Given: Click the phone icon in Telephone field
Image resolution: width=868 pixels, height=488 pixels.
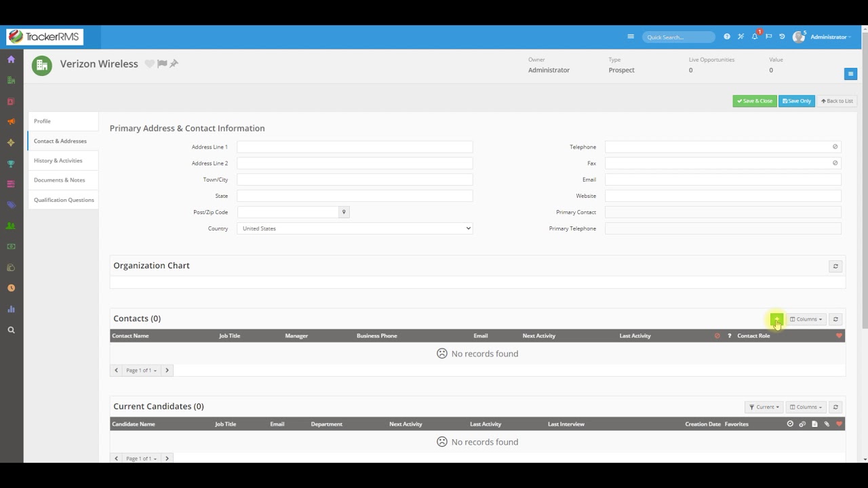Looking at the screenshot, I should click(835, 146).
